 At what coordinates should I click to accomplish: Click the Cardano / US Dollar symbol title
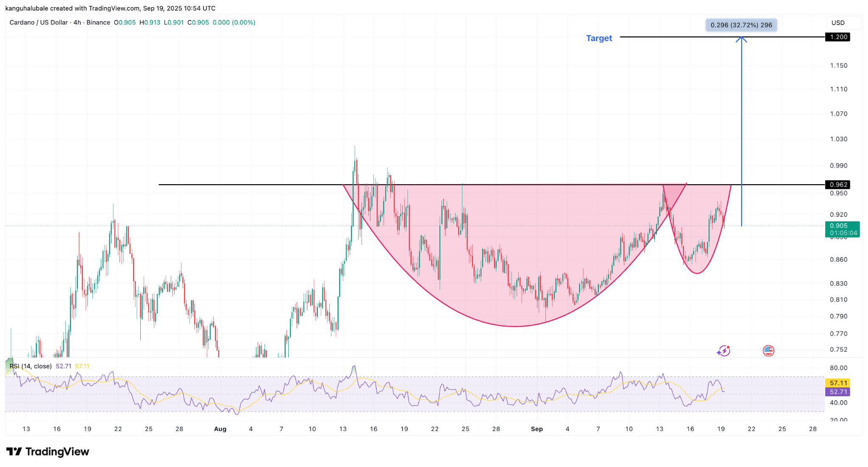pos(39,22)
